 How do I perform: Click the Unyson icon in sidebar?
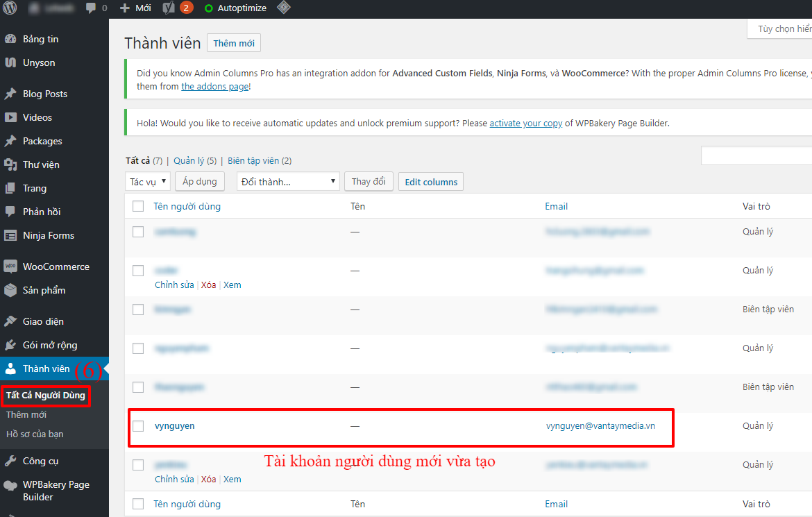(10, 62)
